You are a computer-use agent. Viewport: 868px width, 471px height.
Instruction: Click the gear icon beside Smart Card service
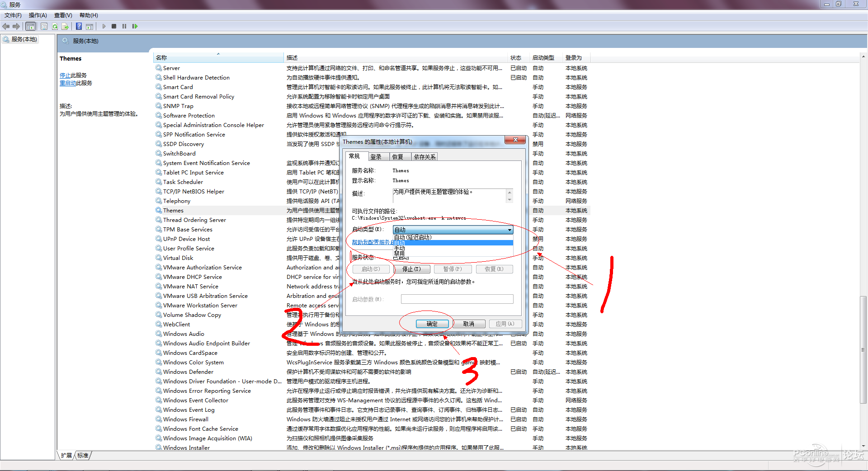pyautogui.click(x=159, y=87)
